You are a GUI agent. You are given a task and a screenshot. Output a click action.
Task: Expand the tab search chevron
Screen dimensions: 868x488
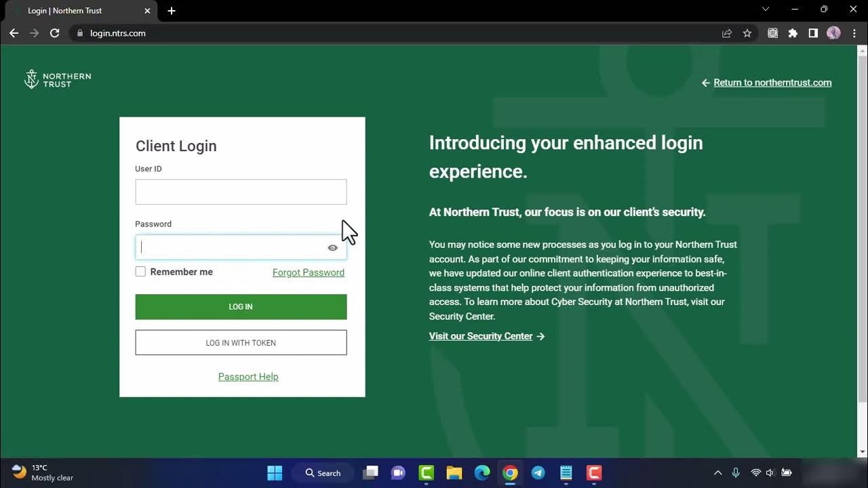[766, 9]
